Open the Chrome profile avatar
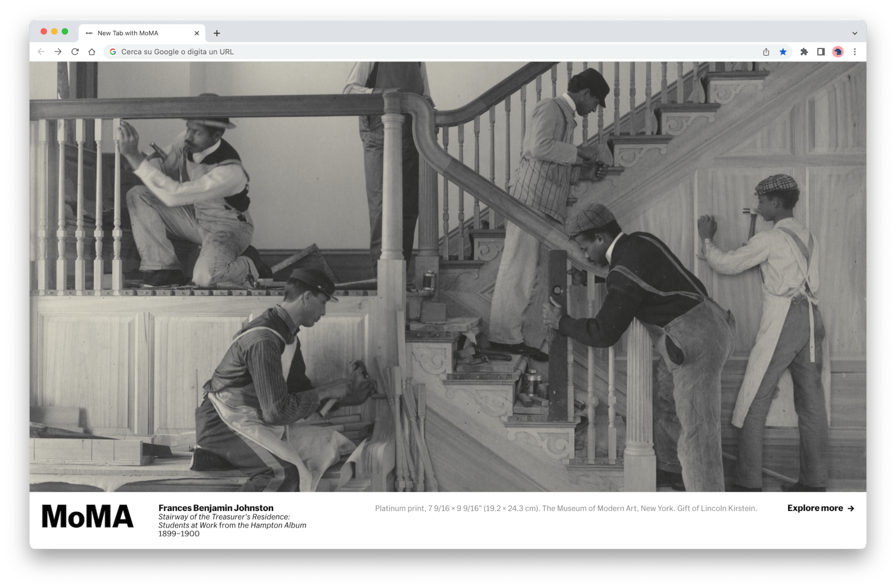The height and width of the screenshot is (588, 896). click(x=838, y=52)
